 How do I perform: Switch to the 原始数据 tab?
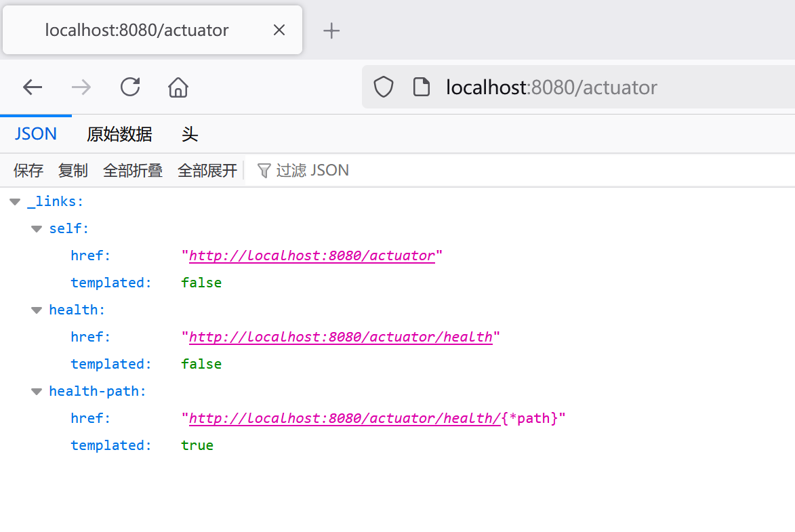pyautogui.click(x=119, y=134)
